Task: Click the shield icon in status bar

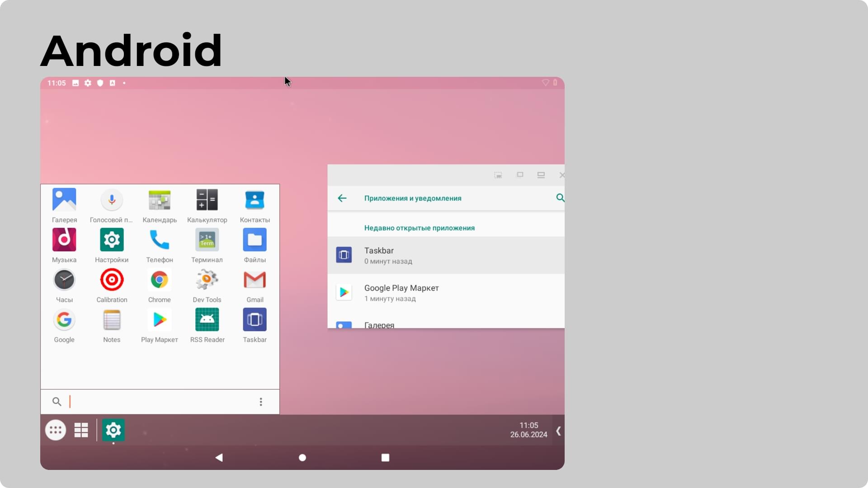Action: click(100, 83)
